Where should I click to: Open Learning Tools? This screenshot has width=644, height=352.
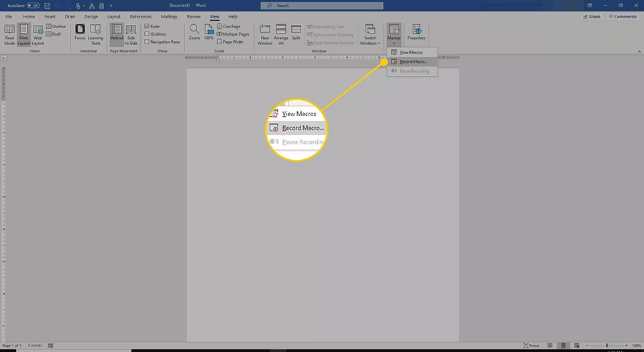95,34
